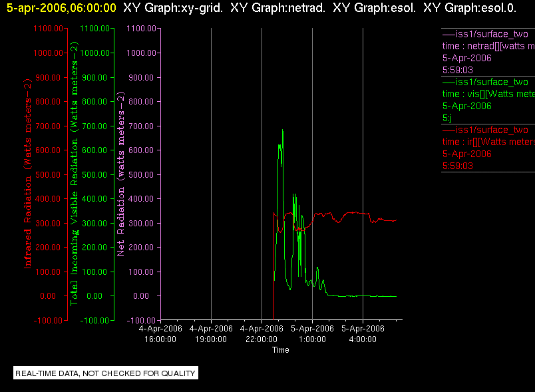
Task: Click x-axis label 4-Apr-2006 16:00:00
Action: 160,333
